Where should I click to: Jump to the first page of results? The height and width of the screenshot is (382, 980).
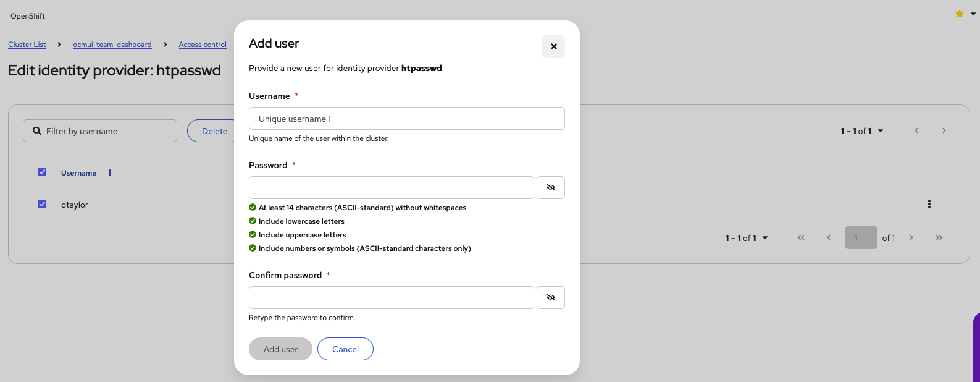pyautogui.click(x=801, y=238)
